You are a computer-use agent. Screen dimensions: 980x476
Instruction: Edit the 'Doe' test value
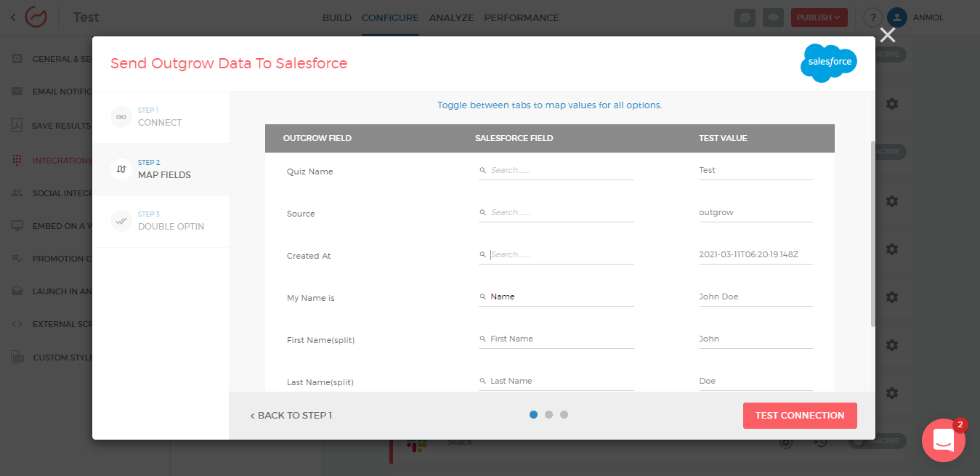coord(756,382)
